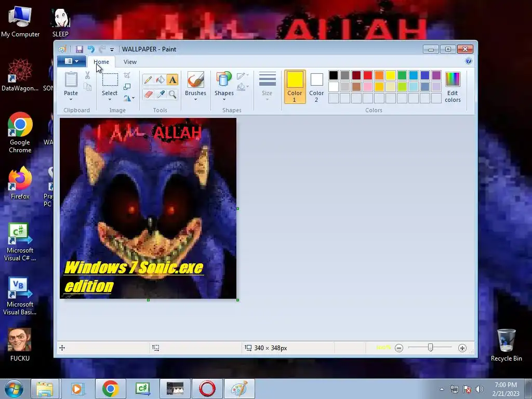
Task: Select the Text tool
Action: pos(172,79)
